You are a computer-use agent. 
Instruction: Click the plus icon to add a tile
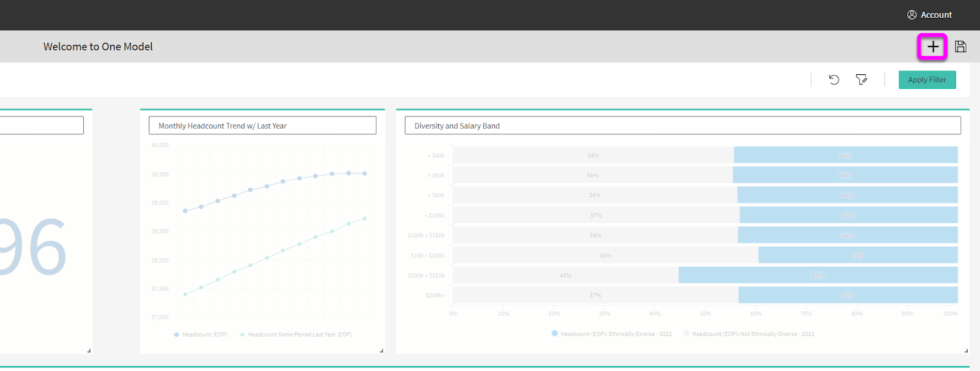tap(932, 47)
